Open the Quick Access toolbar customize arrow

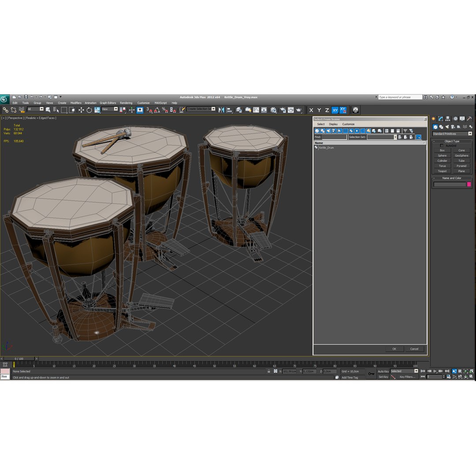(x=61, y=97)
